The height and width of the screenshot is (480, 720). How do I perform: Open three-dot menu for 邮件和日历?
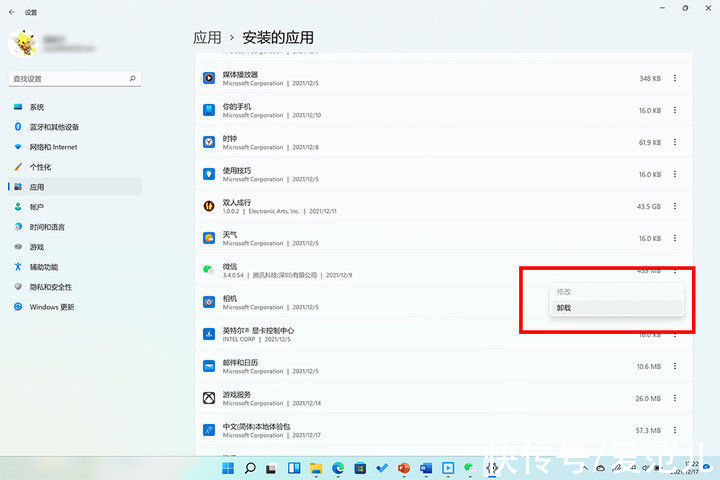[675, 366]
